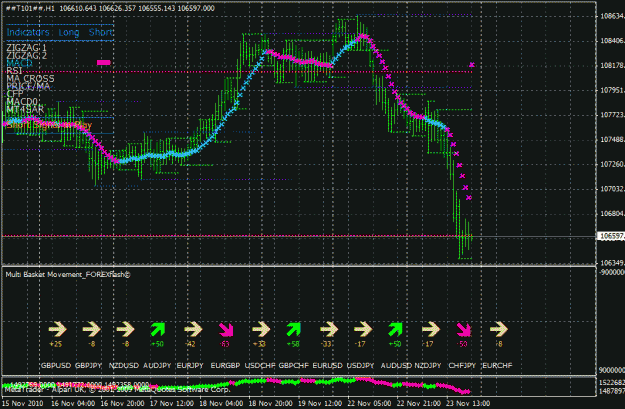Click the 22 Nov 05:00 time axis label
The height and width of the screenshot is (409, 625).
[369, 403]
